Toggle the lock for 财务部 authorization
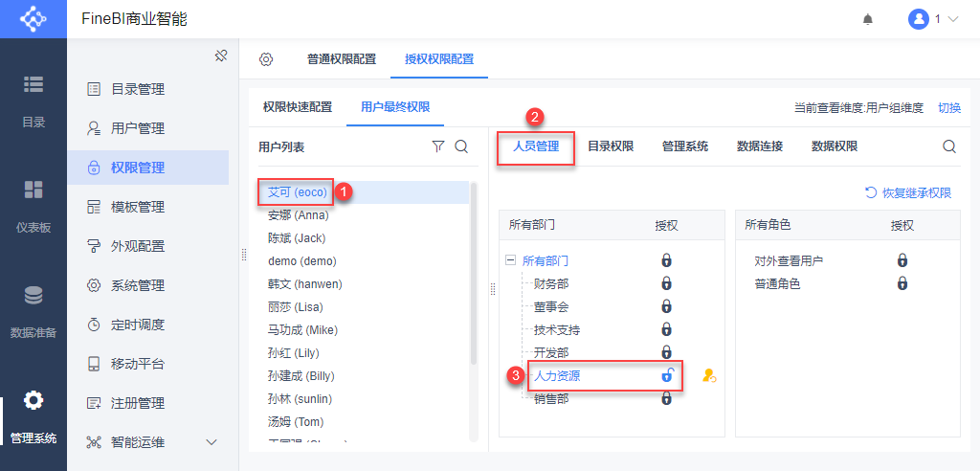Screen dimensions: 980x471 click(x=667, y=283)
